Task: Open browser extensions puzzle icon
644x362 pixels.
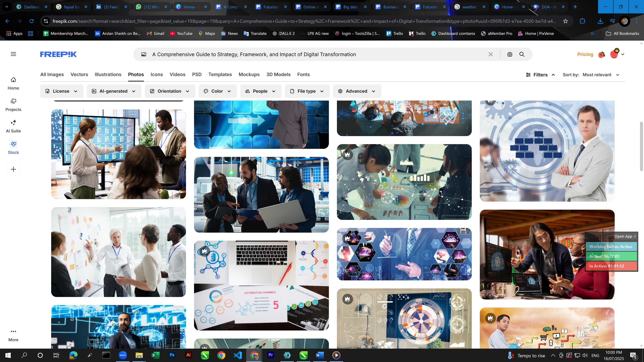Action: point(582,21)
